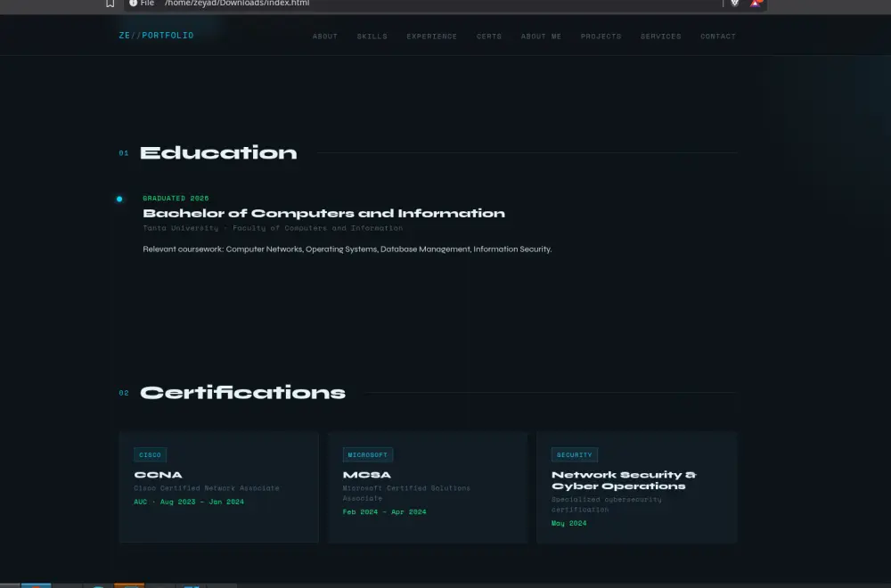891x588 pixels.
Task: Click Specialized cybersecurity certification description
Action: (606, 504)
